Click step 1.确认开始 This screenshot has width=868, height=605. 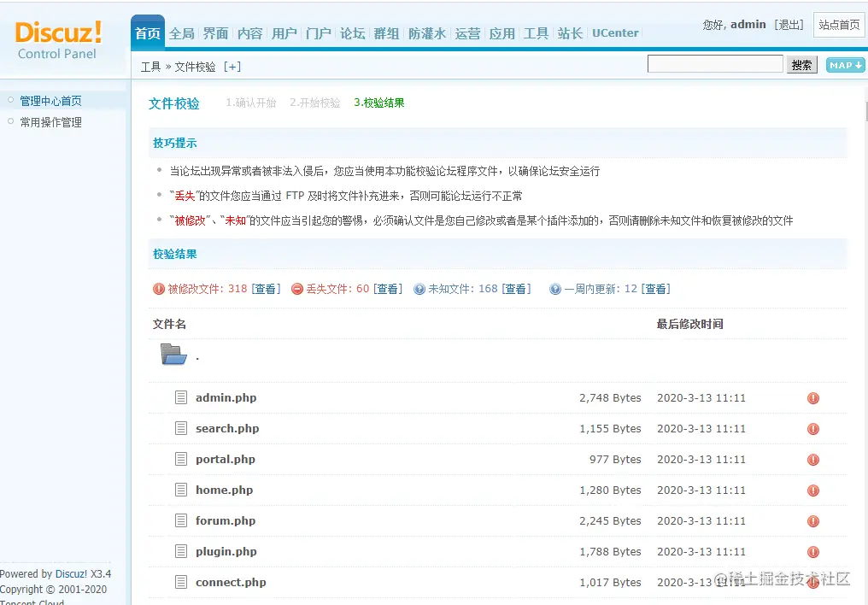point(251,103)
